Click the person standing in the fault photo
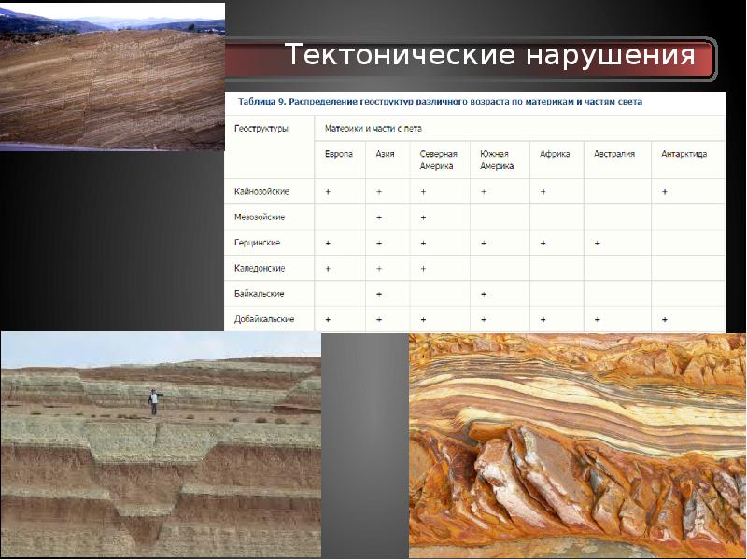 [x=154, y=401]
